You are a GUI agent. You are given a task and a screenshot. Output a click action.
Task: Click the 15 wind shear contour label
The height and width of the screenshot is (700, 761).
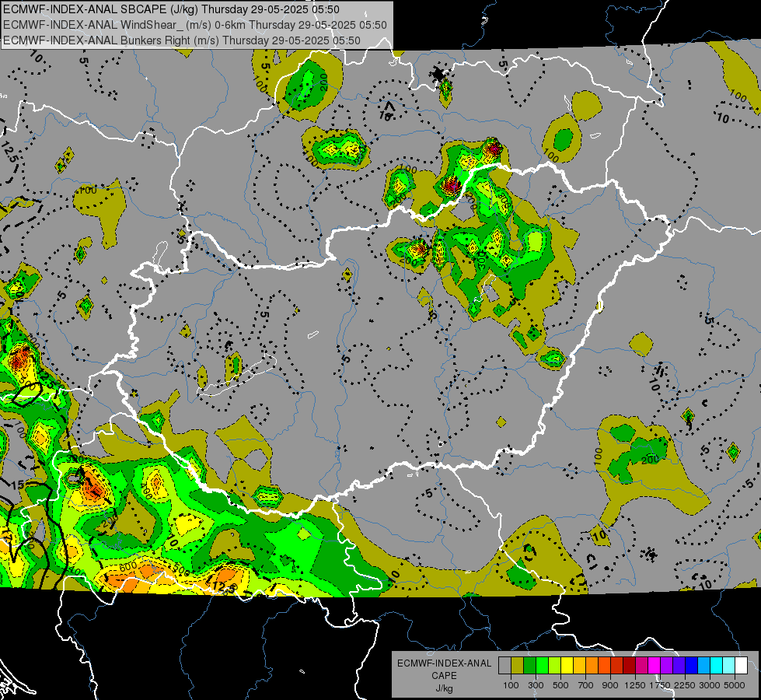(x=17, y=485)
